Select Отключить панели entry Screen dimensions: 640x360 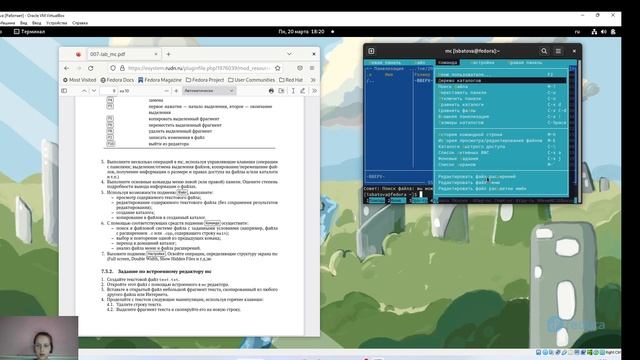pos(502,99)
